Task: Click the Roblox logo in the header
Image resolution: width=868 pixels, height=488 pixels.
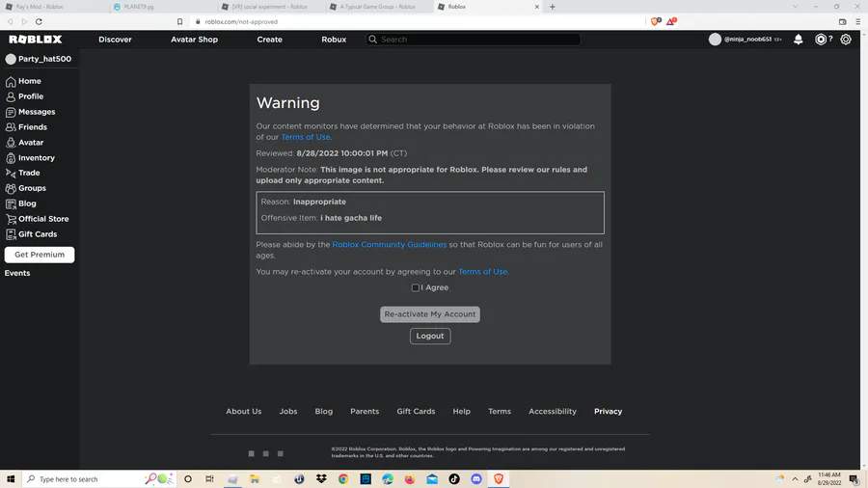Action: (x=36, y=40)
